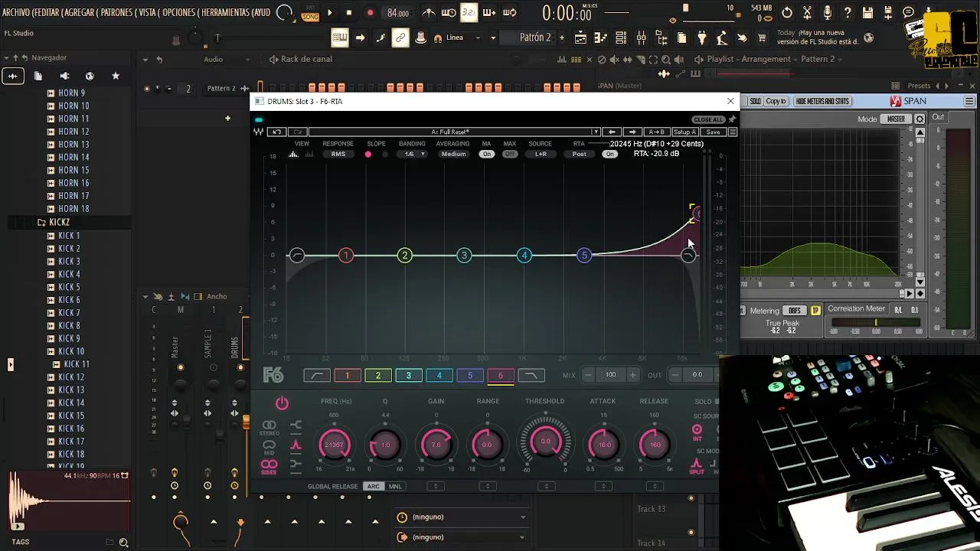Select MNL global release mode
Screen dimensions: 980x551
pos(395,487)
